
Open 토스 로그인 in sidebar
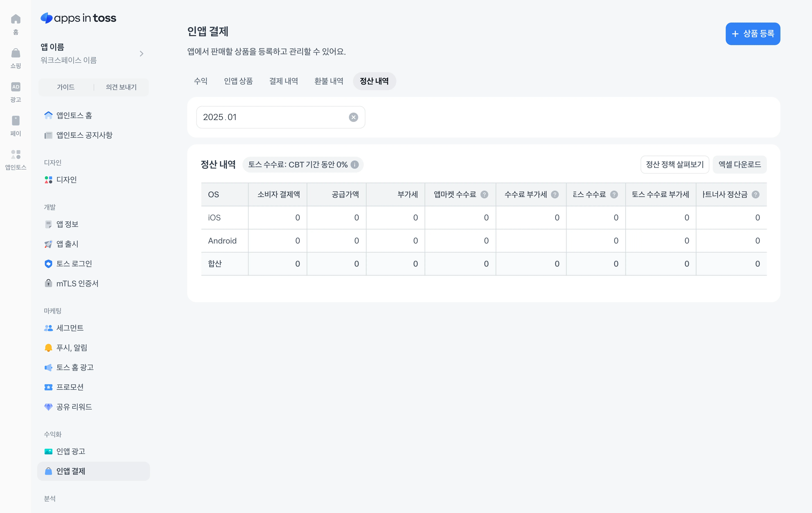point(74,264)
